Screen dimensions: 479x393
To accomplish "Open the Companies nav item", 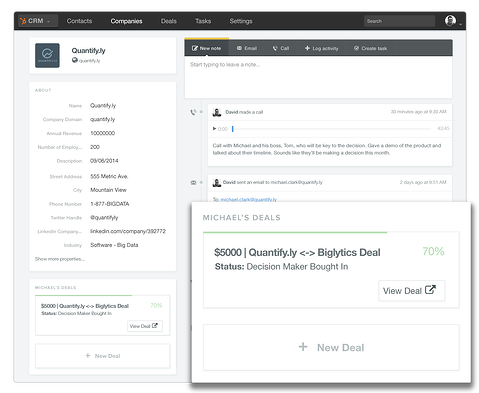I will [x=126, y=21].
